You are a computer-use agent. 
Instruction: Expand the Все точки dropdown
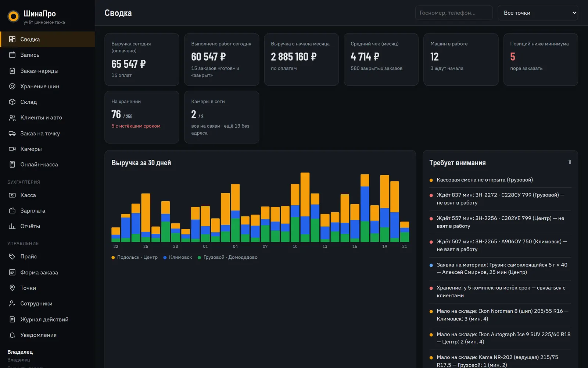click(538, 13)
